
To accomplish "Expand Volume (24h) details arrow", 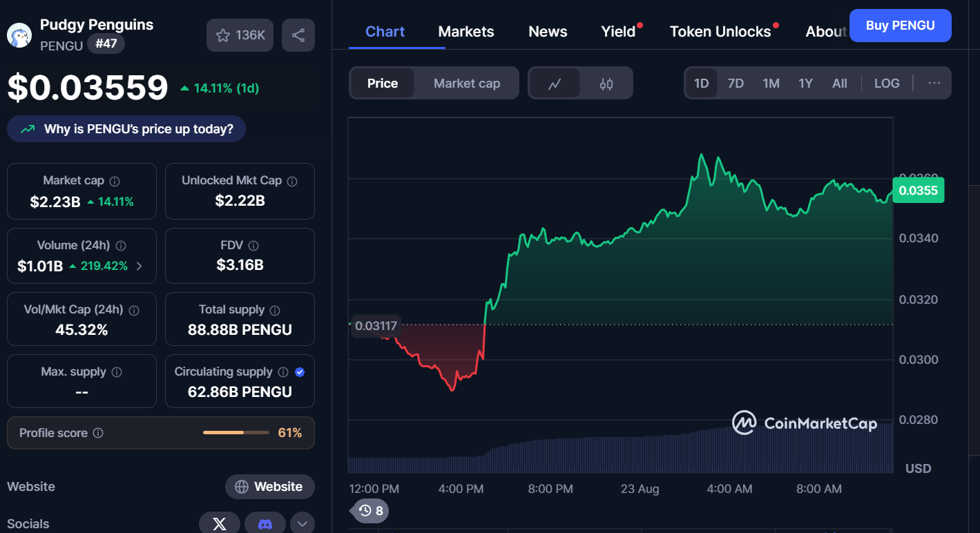I will point(139,266).
